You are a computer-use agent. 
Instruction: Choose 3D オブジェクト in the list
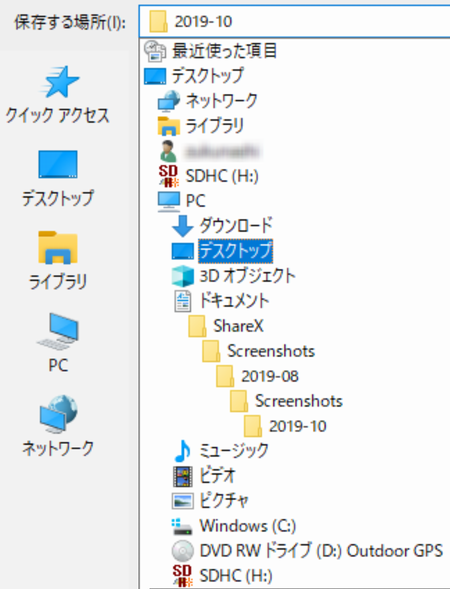[234, 276]
